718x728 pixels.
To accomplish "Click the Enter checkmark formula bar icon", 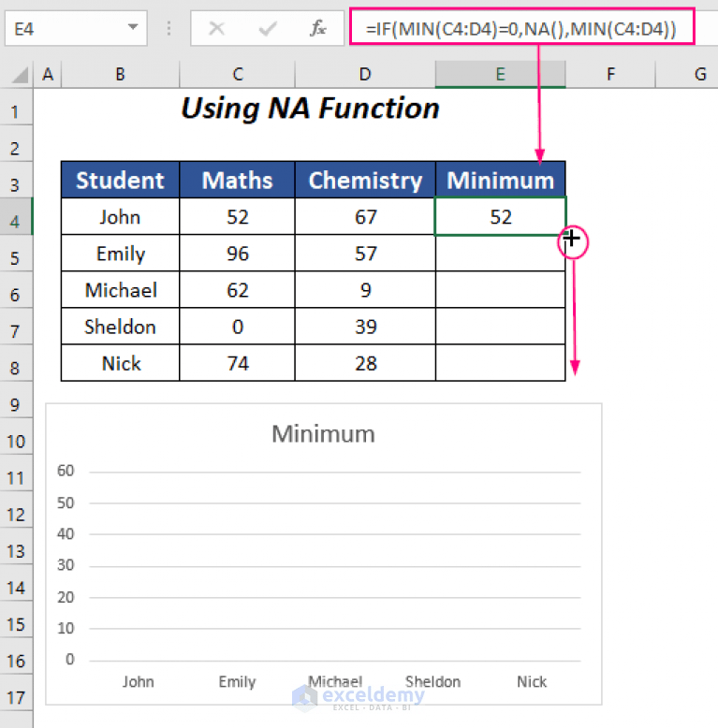I will (268, 29).
